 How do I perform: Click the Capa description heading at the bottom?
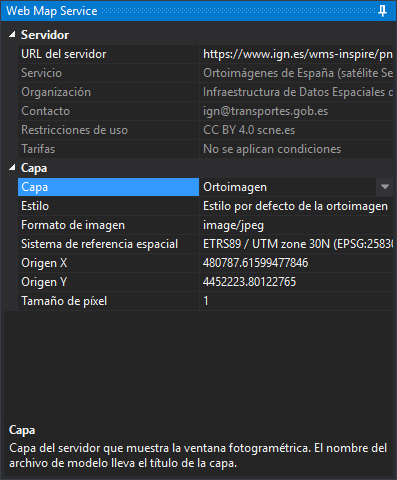coord(22,430)
